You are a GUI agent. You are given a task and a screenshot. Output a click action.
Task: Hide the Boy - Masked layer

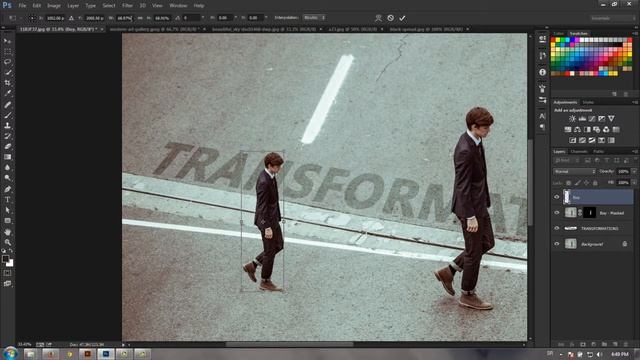(556, 213)
